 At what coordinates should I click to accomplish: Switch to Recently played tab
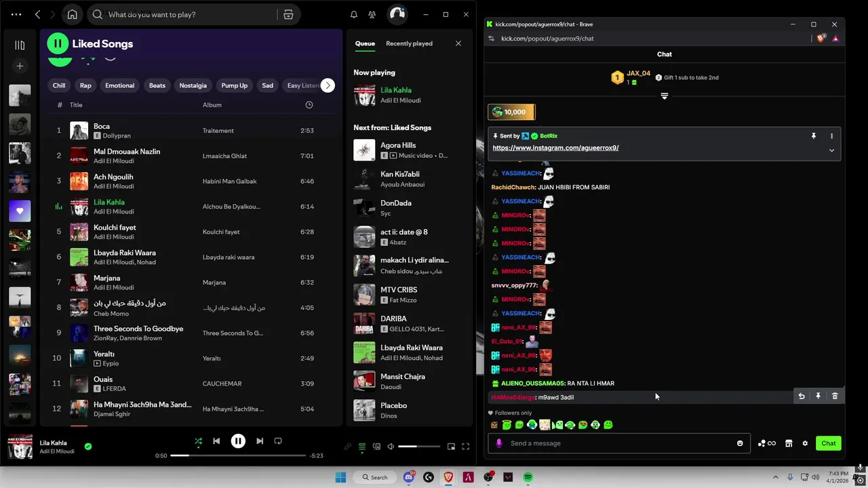coord(409,43)
